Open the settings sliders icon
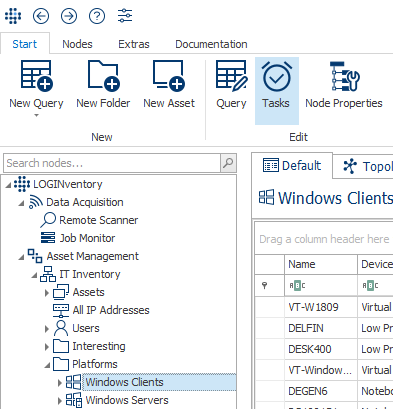The image size is (393, 409). 125,16
